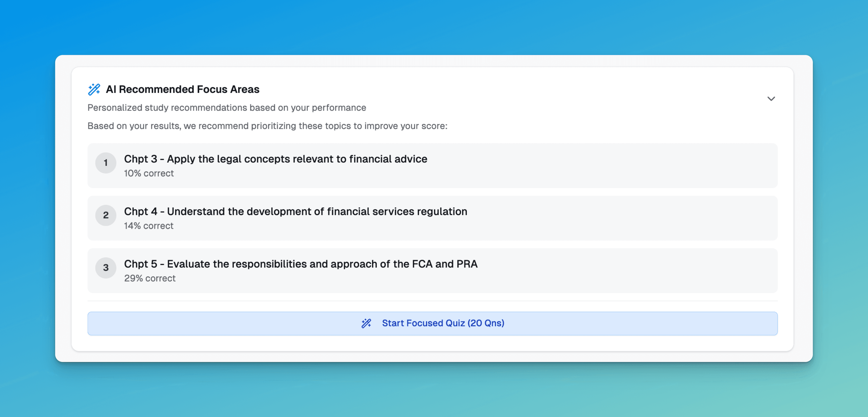Viewport: 868px width, 417px height.
Task: Click the 'Personalized study recommendations' subtitle
Action: pyautogui.click(x=227, y=108)
